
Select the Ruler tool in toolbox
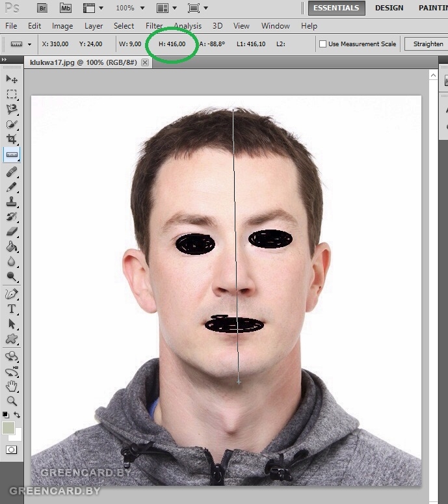pyautogui.click(x=12, y=155)
